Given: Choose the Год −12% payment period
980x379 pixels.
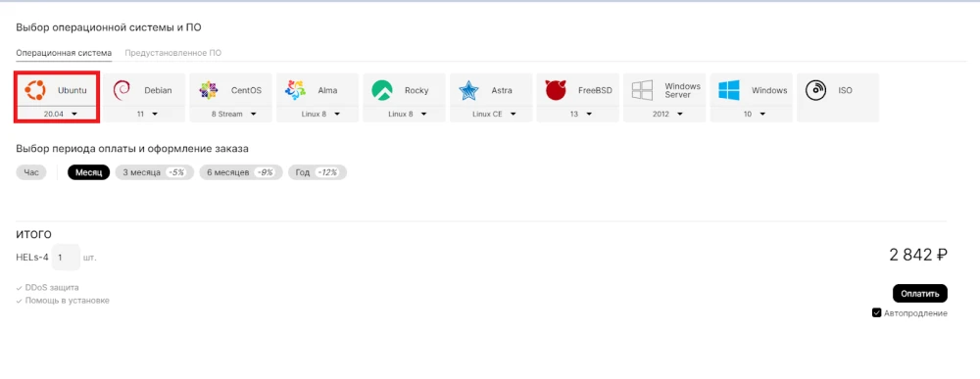Looking at the screenshot, I should [318, 172].
